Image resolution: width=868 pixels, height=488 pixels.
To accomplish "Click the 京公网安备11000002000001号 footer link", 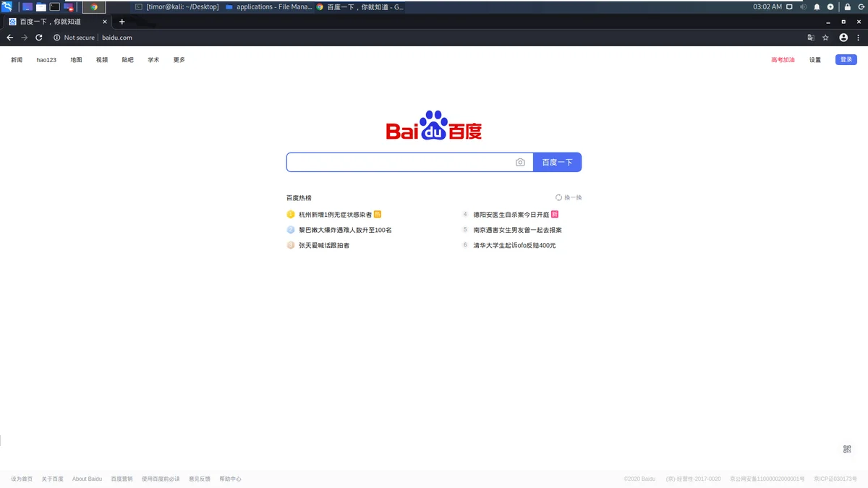I will coord(767,479).
